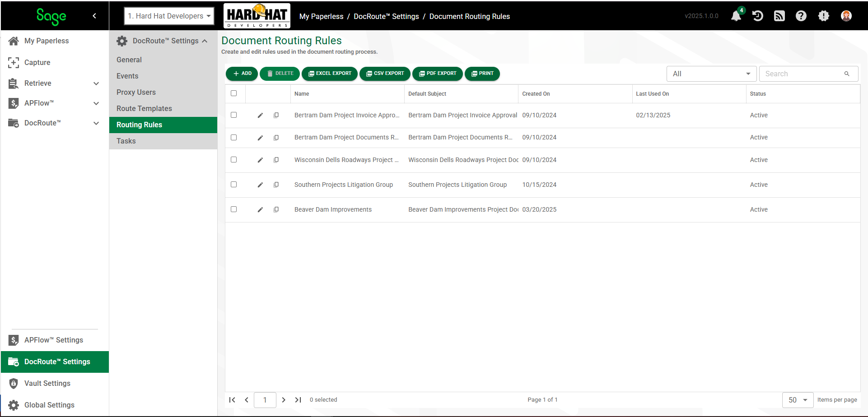Viewport: 868px width, 417px height.
Task: Check the Southern Projects Litigation Group row
Action: click(233, 184)
